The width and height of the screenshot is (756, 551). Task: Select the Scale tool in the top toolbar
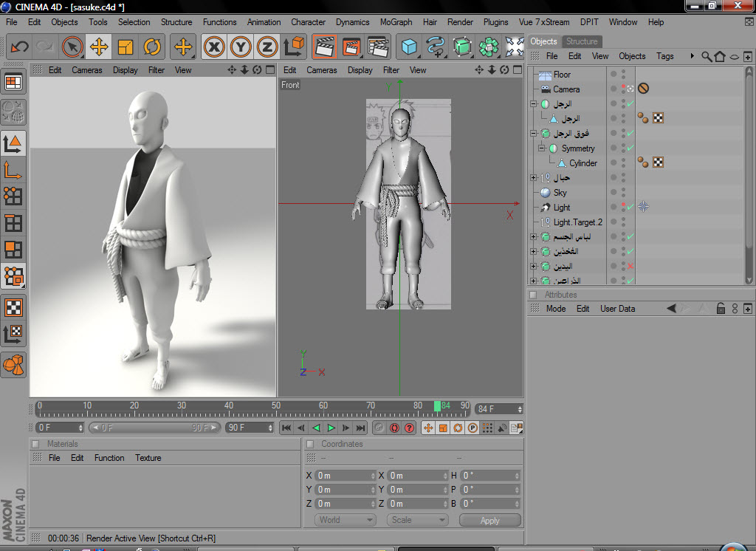(x=126, y=47)
